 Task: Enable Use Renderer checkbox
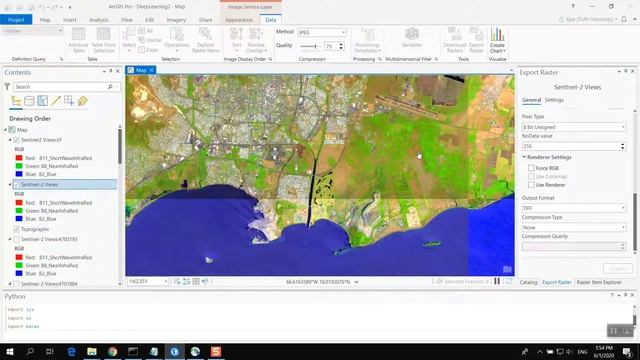[x=531, y=185]
